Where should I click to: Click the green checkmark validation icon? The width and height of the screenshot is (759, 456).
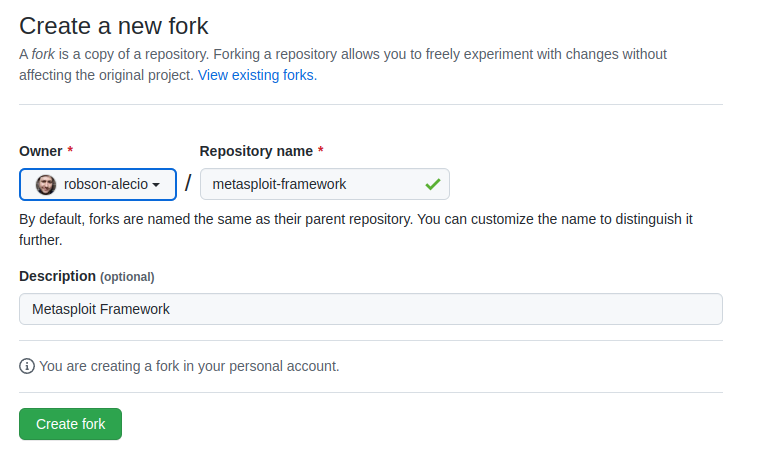(x=433, y=184)
